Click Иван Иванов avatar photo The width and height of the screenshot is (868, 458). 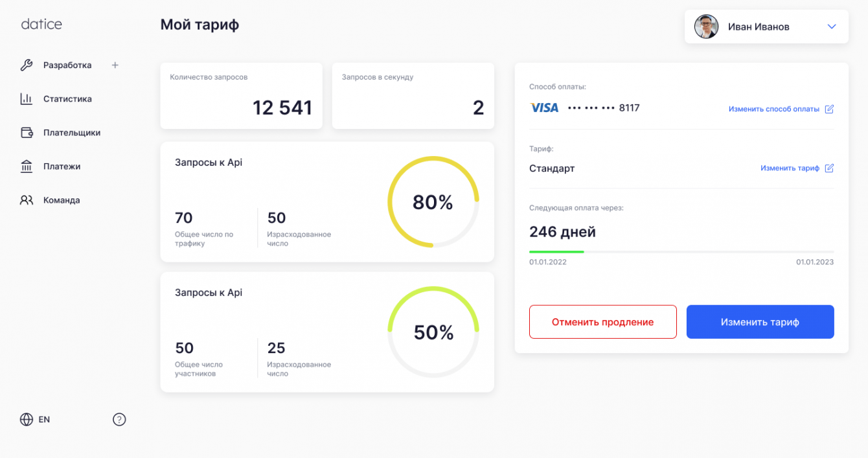(707, 27)
